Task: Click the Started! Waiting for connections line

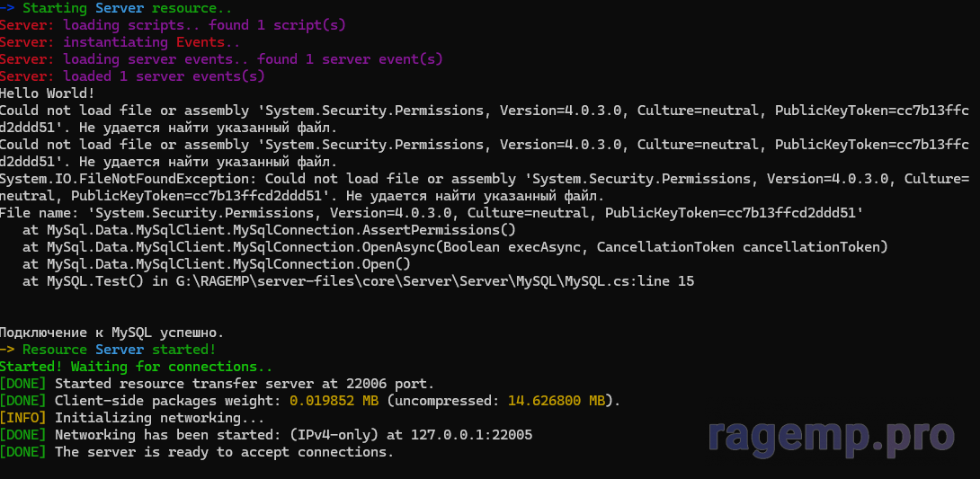Action: point(137,367)
